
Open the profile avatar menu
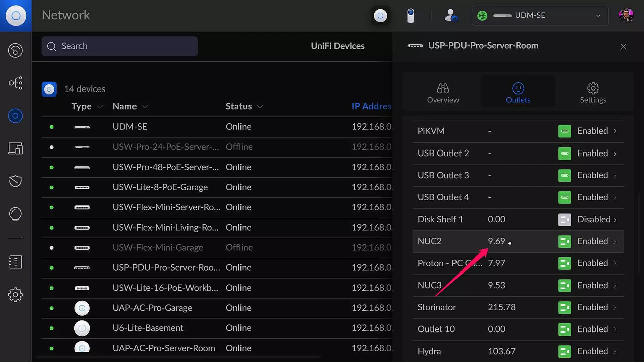626,16
